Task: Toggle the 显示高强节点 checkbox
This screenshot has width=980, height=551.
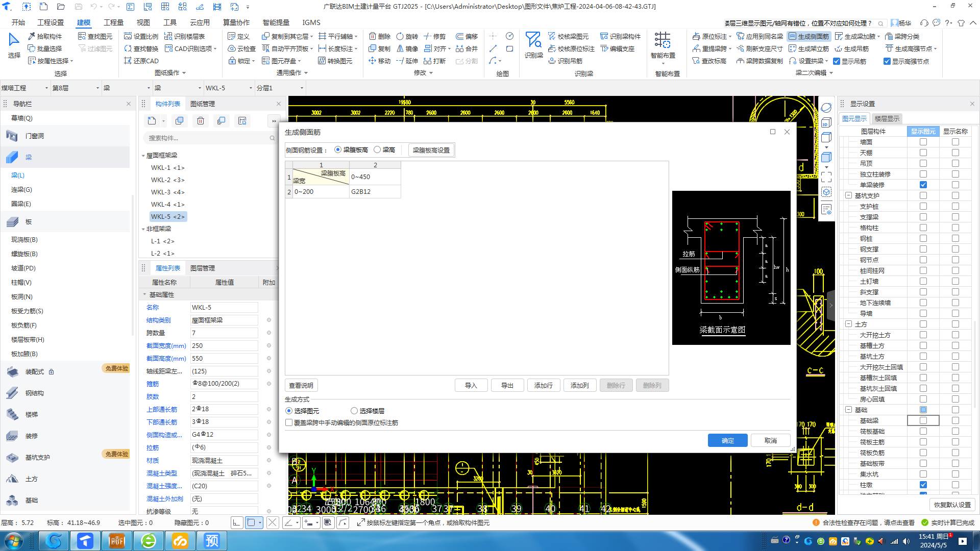Action: (887, 61)
